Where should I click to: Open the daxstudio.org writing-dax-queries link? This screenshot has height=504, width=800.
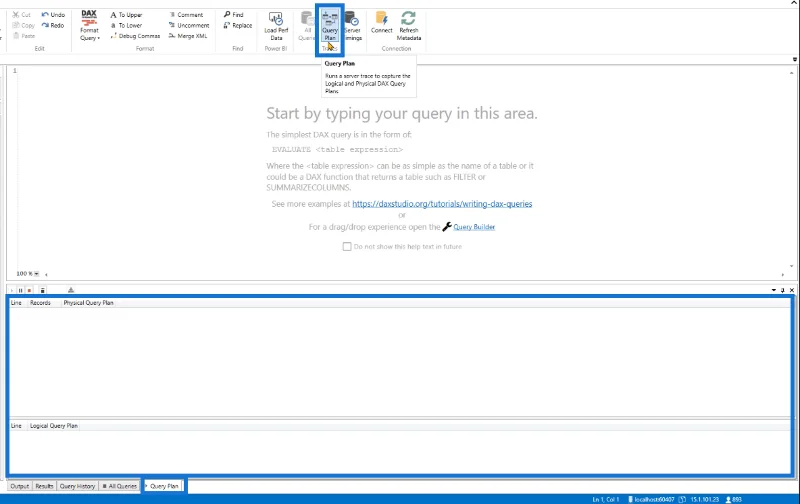tap(442, 204)
